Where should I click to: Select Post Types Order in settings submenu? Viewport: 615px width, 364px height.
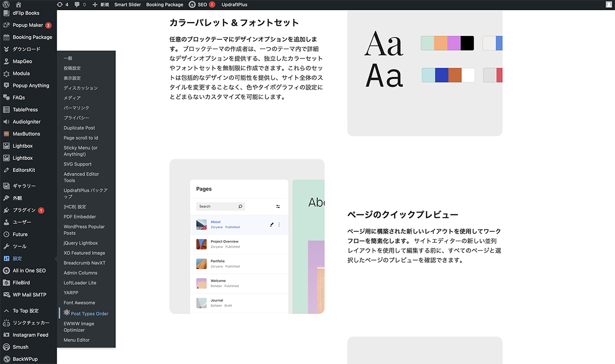(89, 314)
